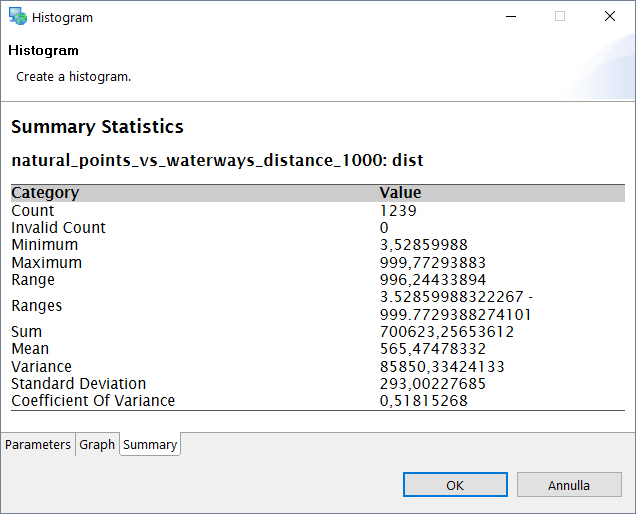The height and width of the screenshot is (514, 636).
Task: Select the Sum value in the table
Action: pyautogui.click(x=447, y=332)
